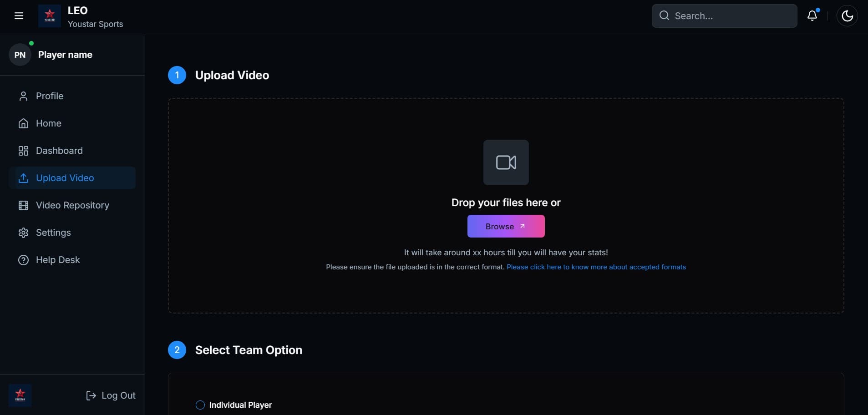The height and width of the screenshot is (415, 868).
Task: Open the hamburger menu icon
Action: (19, 16)
